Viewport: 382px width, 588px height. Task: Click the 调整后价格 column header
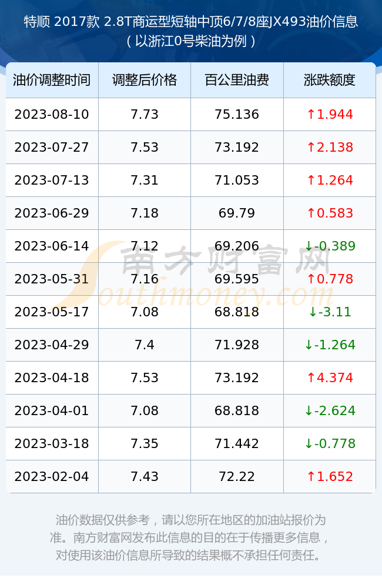[145, 80]
